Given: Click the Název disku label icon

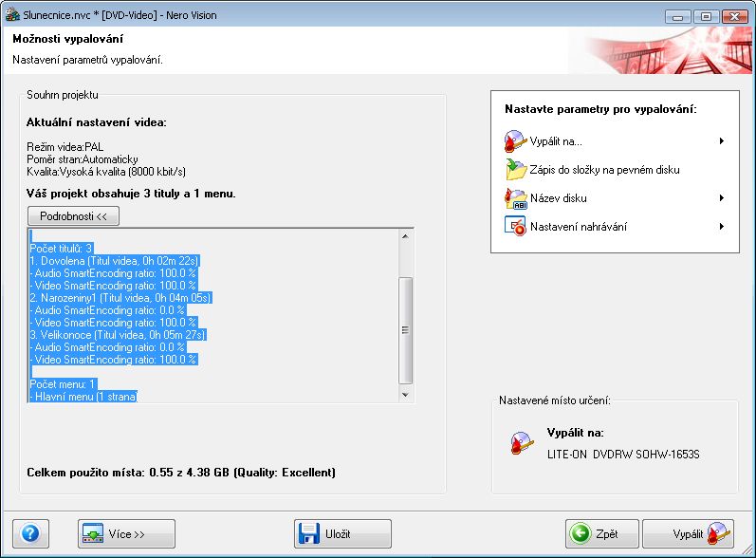Looking at the screenshot, I should point(515,198).
